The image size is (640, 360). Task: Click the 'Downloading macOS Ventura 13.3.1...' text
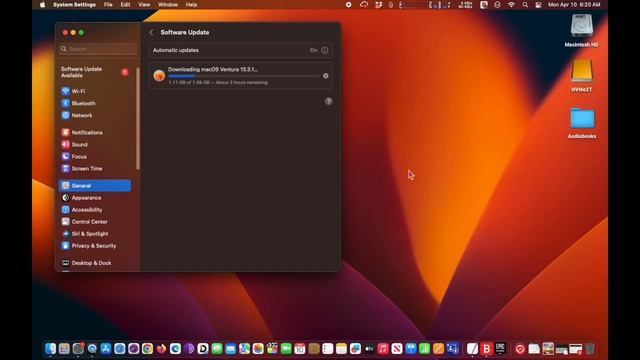tap(213, 69)
